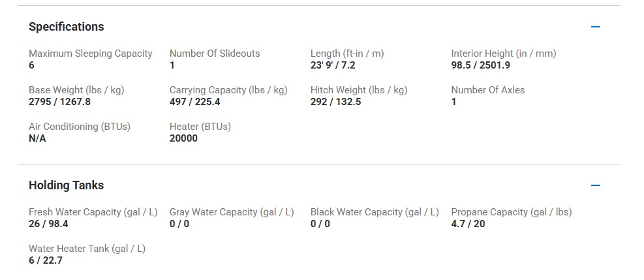Screen dimensions: 644x280
Task: Click the Specifications section heading
Action: tap(67, 27)
